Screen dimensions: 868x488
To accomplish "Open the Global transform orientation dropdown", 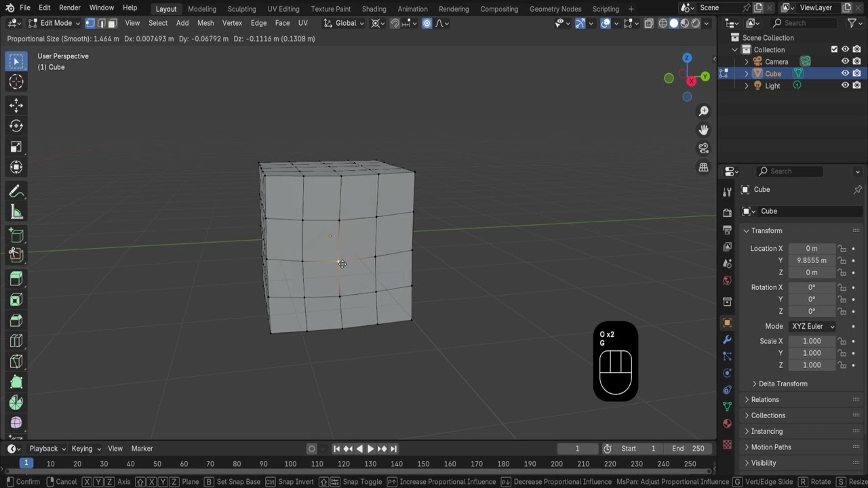I will tap(344, 23).
